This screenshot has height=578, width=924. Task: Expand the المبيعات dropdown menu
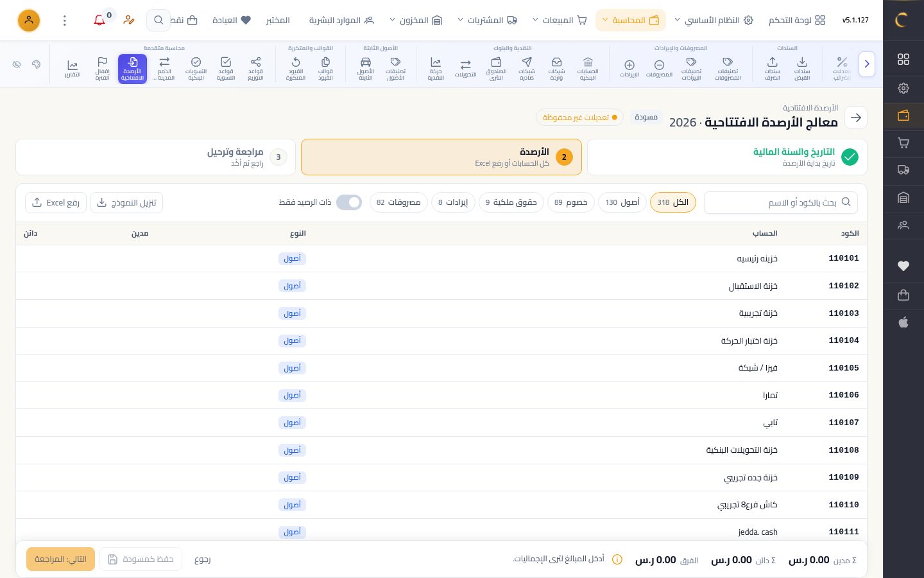click(560, 21)
